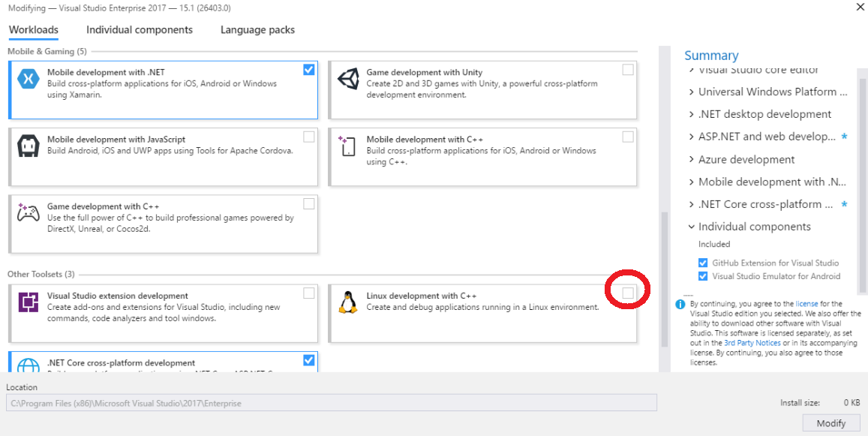
Task: Switch to the Individual components tab
Action: (x=140, y=29)
